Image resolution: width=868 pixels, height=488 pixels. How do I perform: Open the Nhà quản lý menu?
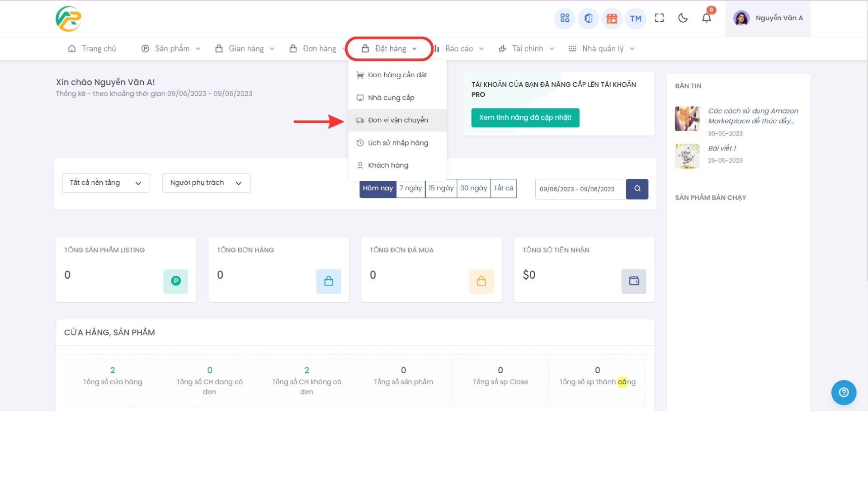point(602,49)
